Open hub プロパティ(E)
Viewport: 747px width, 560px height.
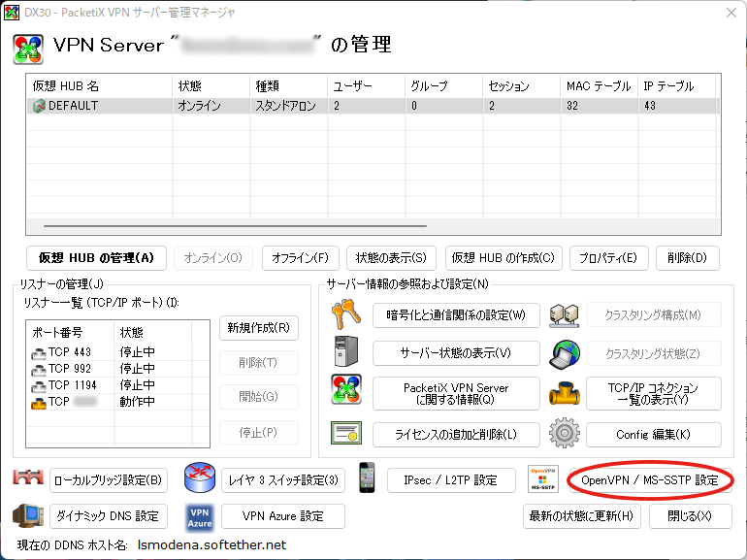coord(608,258)
